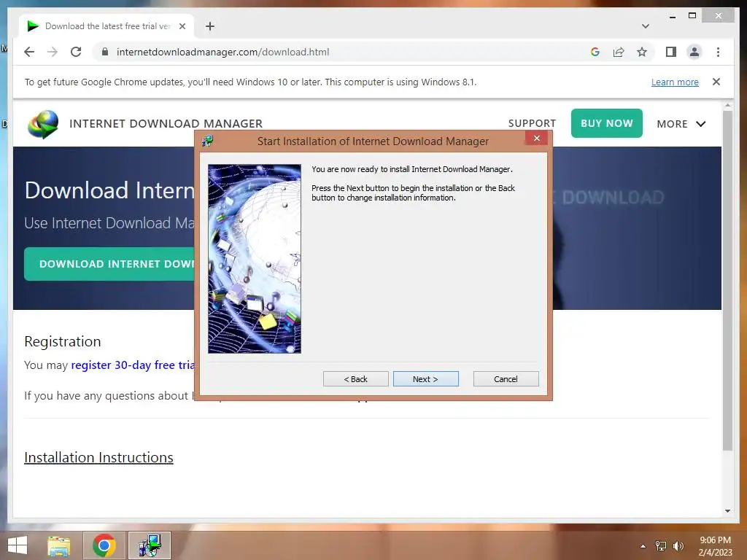This screenshot has width=747, height=560.
Task: Select IDM installer in taskbar
Action: coord(150,545)
